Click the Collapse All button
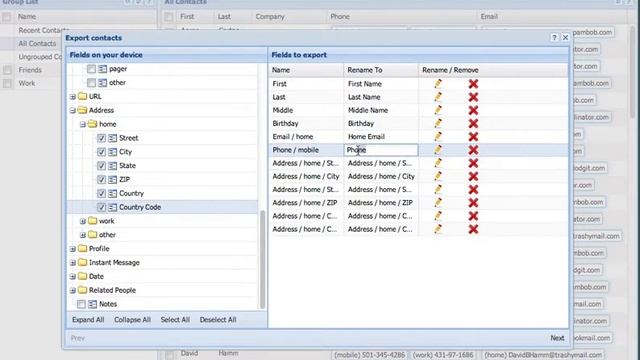The width and height of the screenshot is (640, 360). click(132, 320)
